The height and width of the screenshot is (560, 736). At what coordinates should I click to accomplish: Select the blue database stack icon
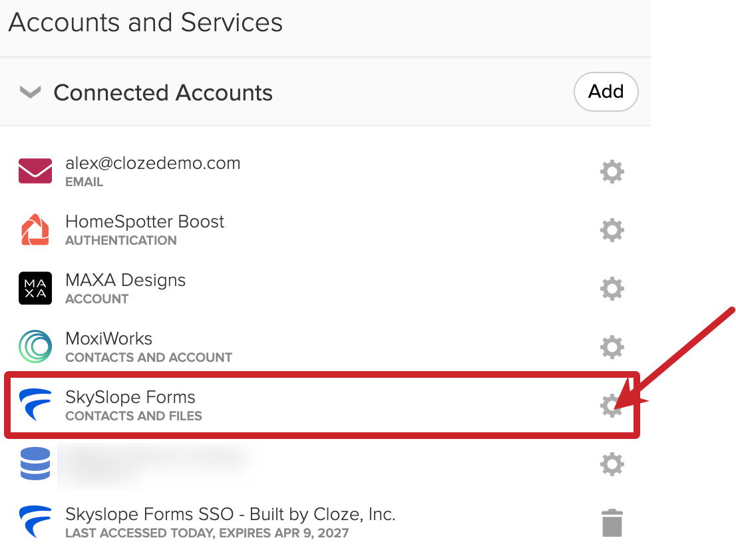click(x=34, y=464)
